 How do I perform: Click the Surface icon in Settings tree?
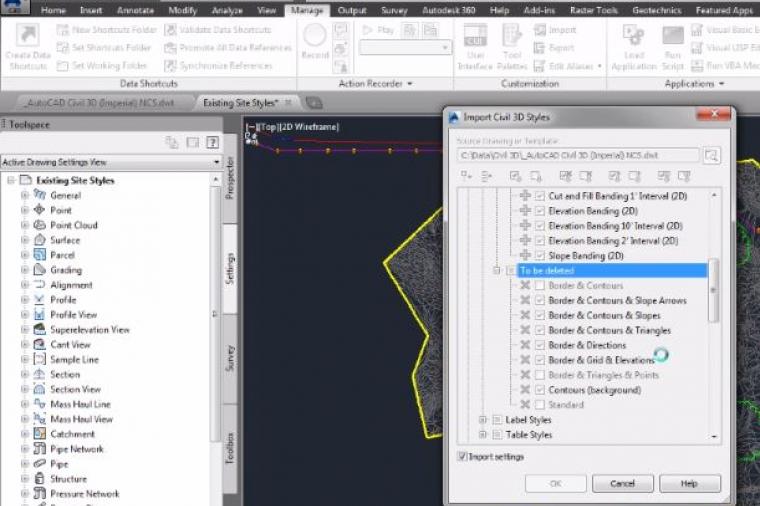pyautogui.click(x=39, y=240)
